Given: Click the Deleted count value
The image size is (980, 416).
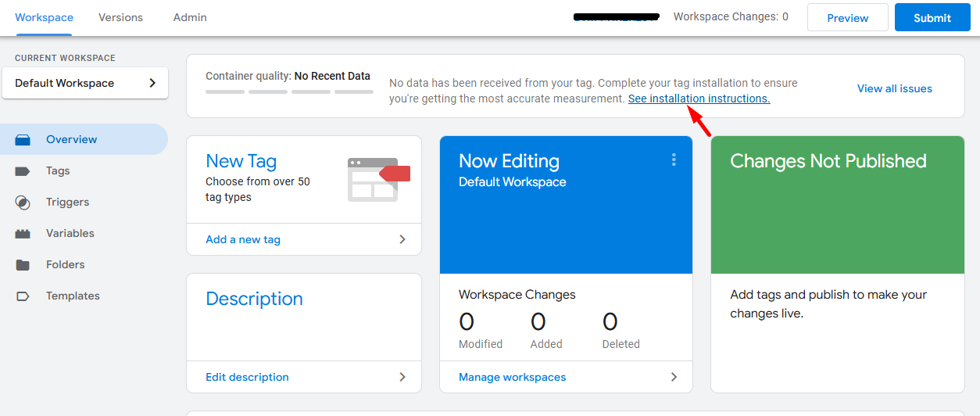Looking at the screenshot, I should 610,321.
